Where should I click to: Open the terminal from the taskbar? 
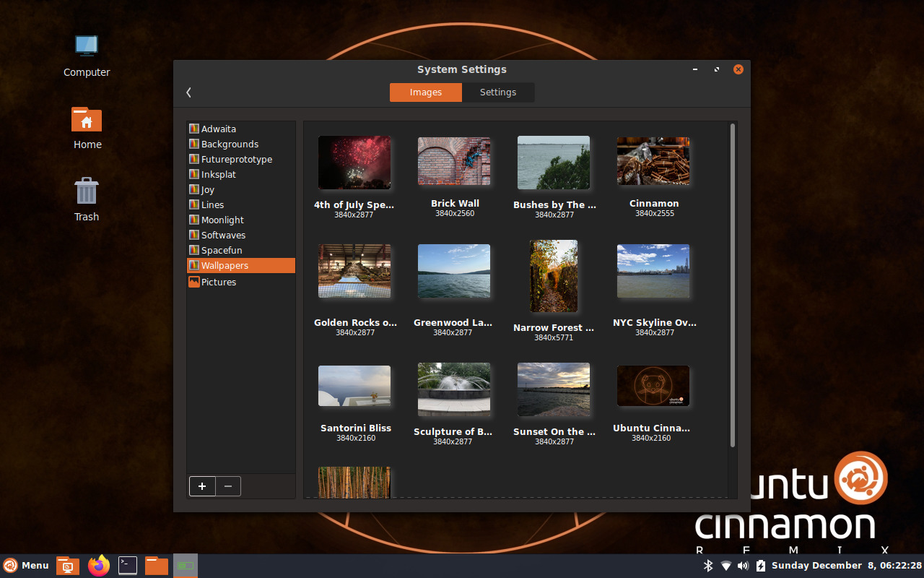point(128,565)
